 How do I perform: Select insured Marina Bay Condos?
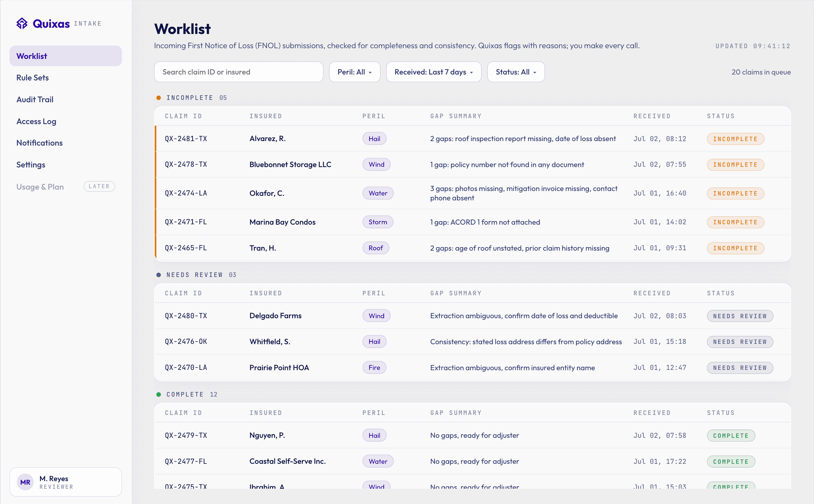(x=282, y=222)
